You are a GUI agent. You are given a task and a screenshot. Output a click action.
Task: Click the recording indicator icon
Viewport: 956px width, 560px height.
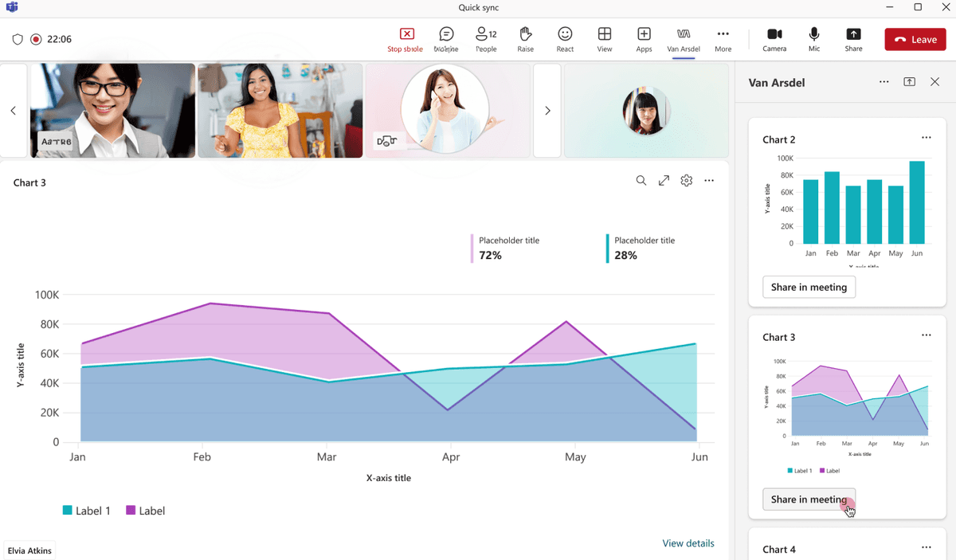36,39
